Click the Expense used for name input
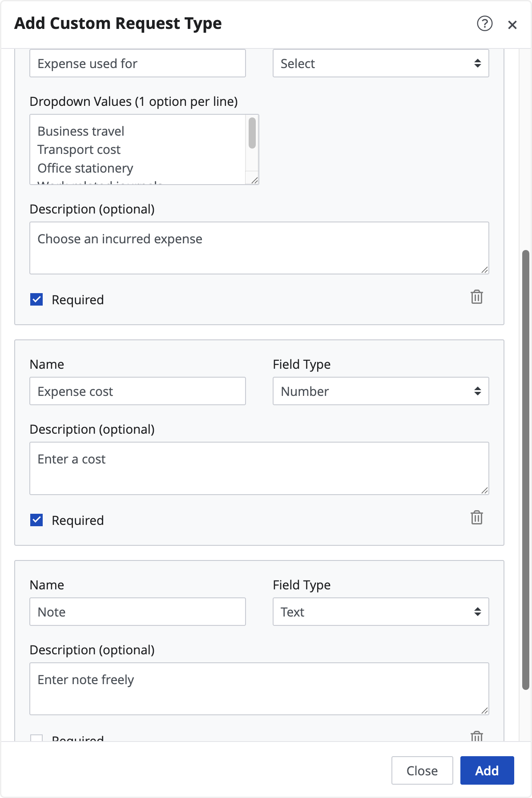Screen dimensions: 532x798 (137, 64)
